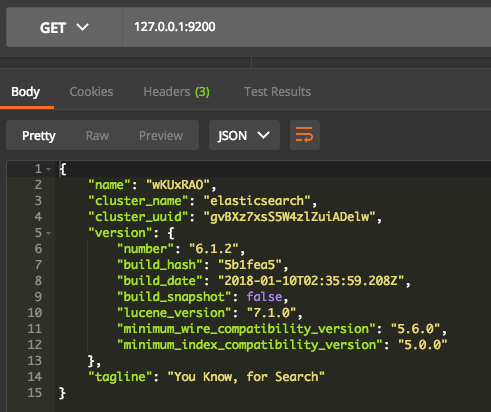Click the "version" key
Viewport: 491px width, 412px height.
(120, 233)
